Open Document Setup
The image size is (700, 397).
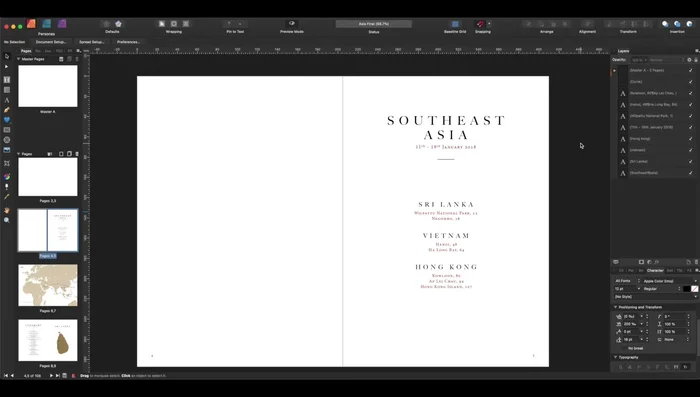click(x=51, y=42)
